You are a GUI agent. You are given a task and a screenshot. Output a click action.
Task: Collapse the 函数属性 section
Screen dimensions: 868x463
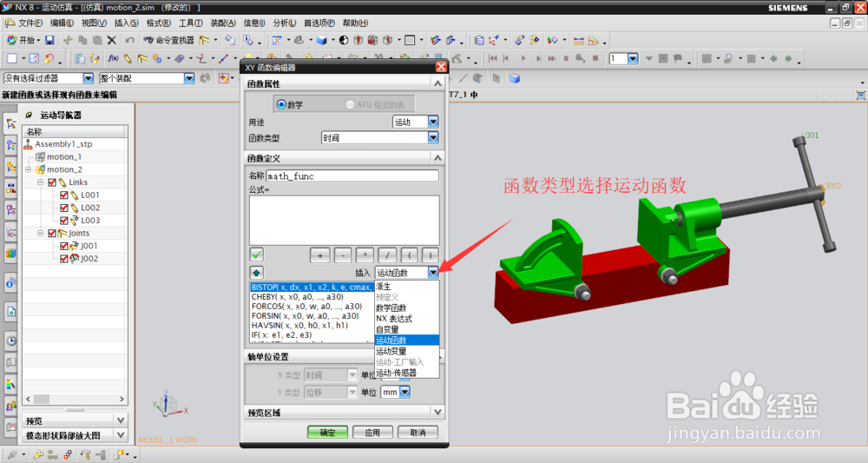pyautogui.click(x=437, y=83)
